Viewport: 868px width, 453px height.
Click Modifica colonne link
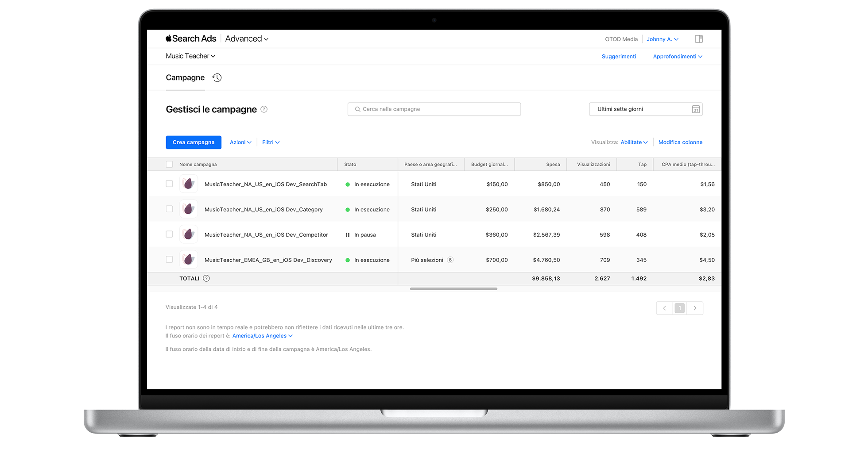point(680,142)
